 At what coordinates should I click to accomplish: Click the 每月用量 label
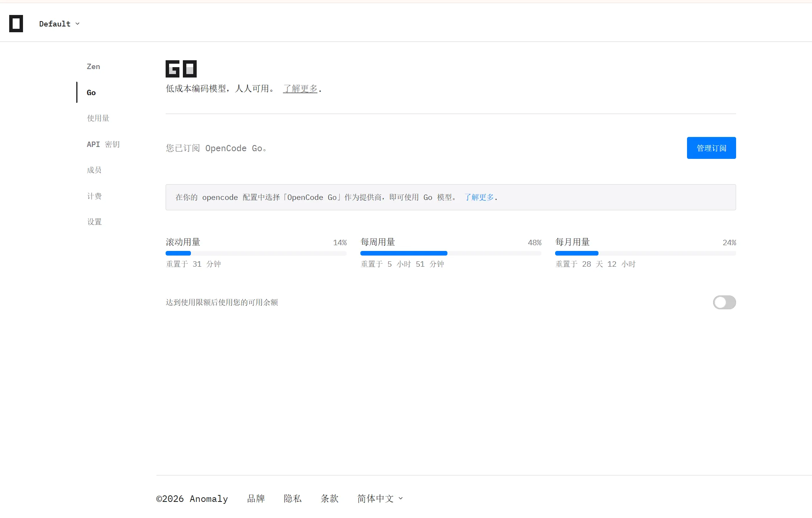point(572,242)
